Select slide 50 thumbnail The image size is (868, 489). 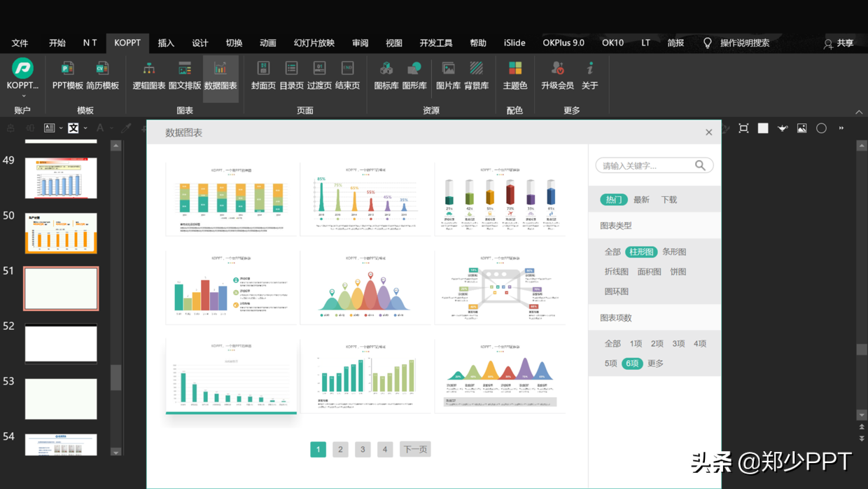pos(61,233)
